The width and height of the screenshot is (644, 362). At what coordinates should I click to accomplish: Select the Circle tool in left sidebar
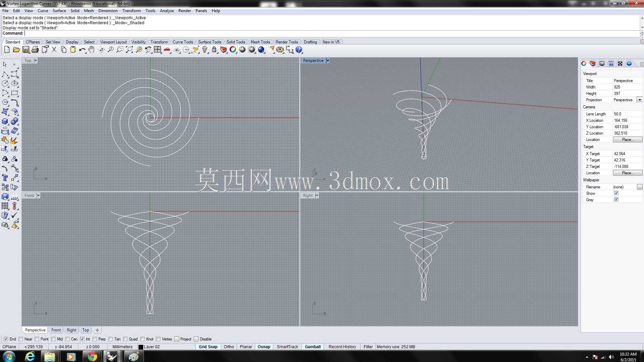5,83
